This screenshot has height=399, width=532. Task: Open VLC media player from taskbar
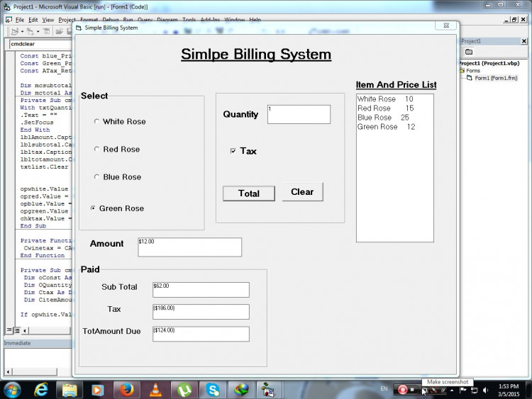(x=155, y=390)
